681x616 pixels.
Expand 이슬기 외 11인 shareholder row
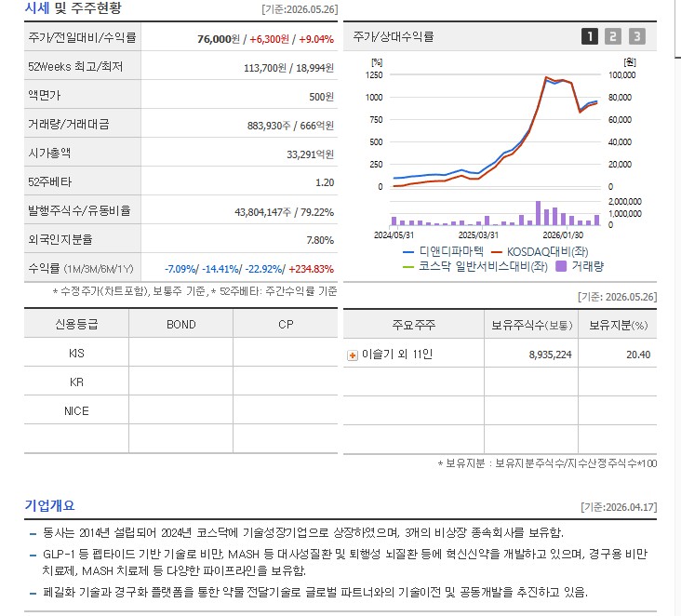click(353, 355)
